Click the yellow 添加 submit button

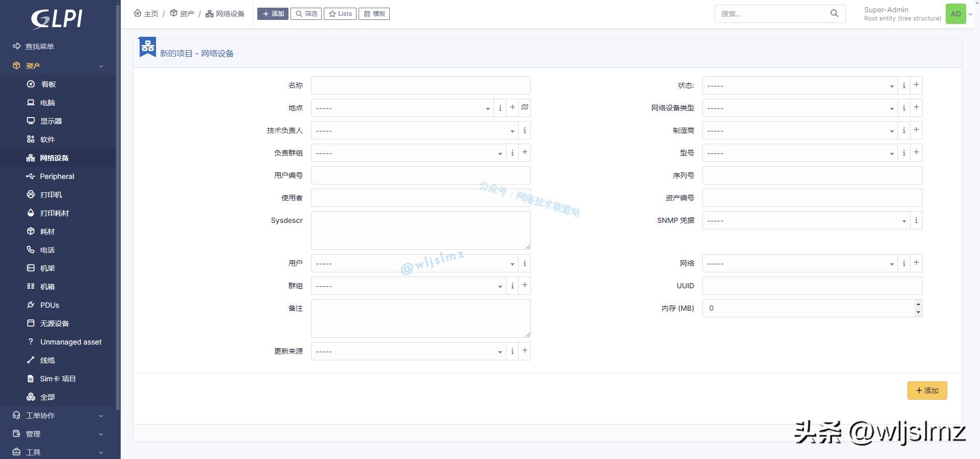tap(927, 391)
